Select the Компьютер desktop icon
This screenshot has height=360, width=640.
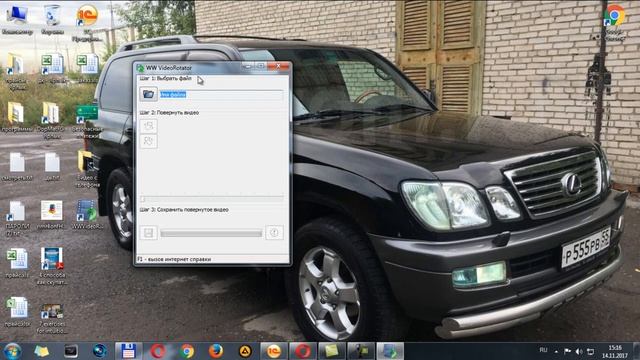pos(17,20)
